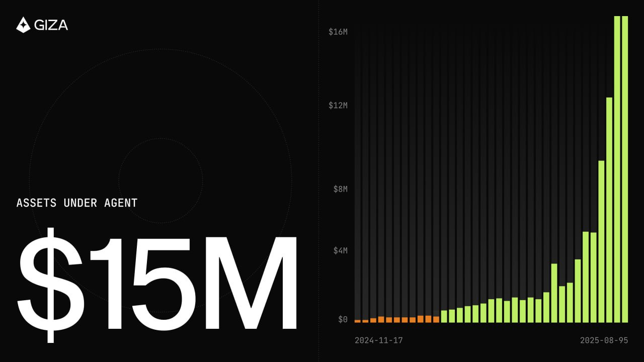The image size is (644, 362).
Task: Click the Giza logo icon
Action: click(x=23, y=25)
